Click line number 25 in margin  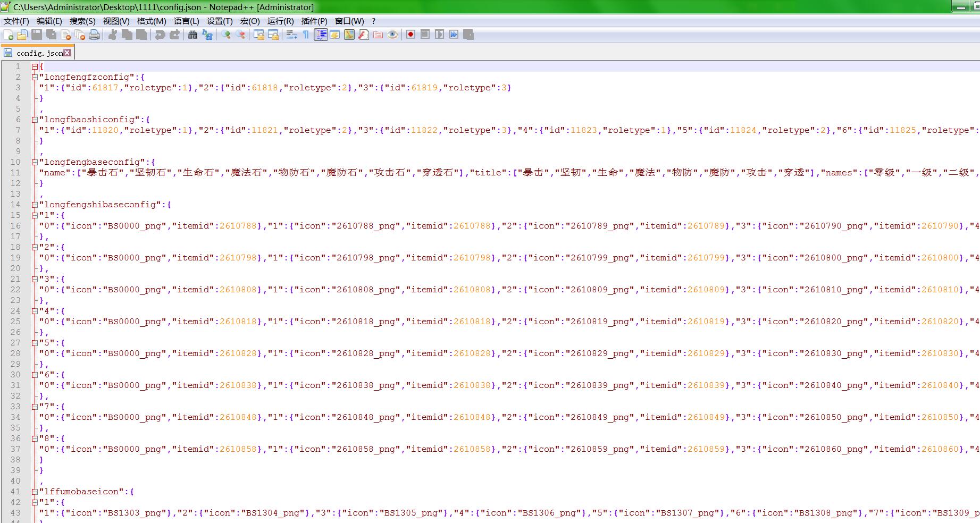pos(15,322)
